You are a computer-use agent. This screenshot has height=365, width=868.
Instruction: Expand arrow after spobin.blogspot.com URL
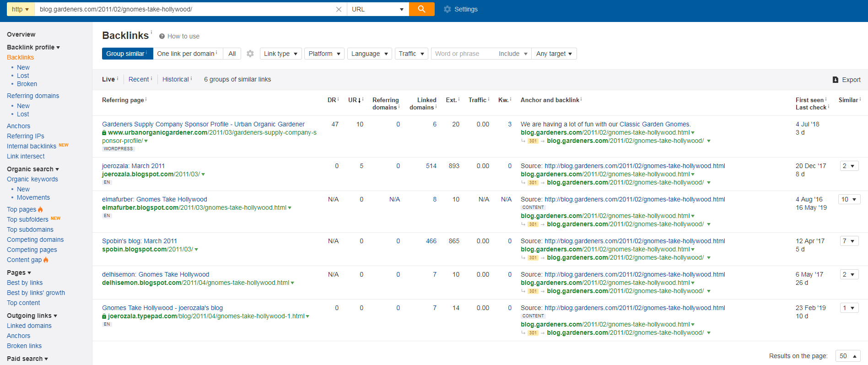196,250
